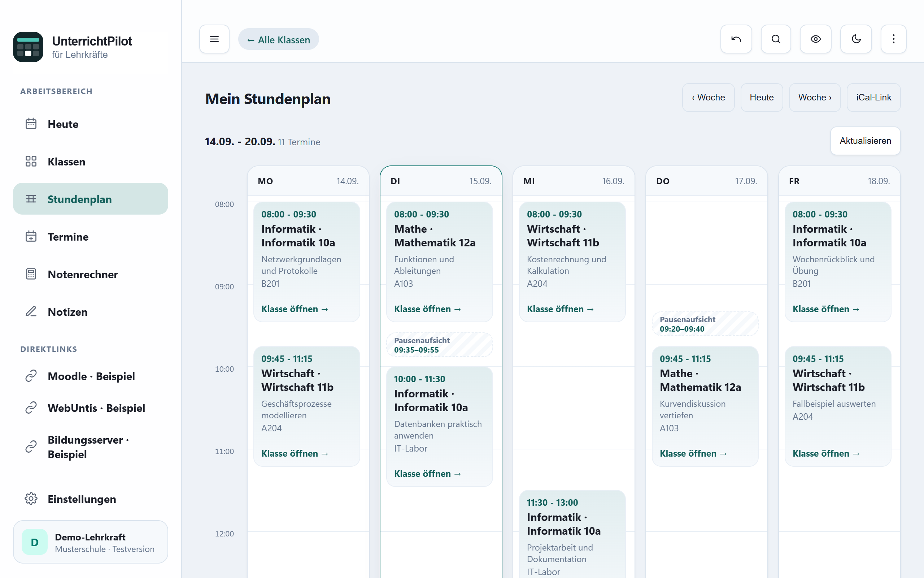This screenshot has height=578, width=924.
Task: Click the Wednesday 11:30 - 13:00 Informatik card
Action: pos(572,534)
